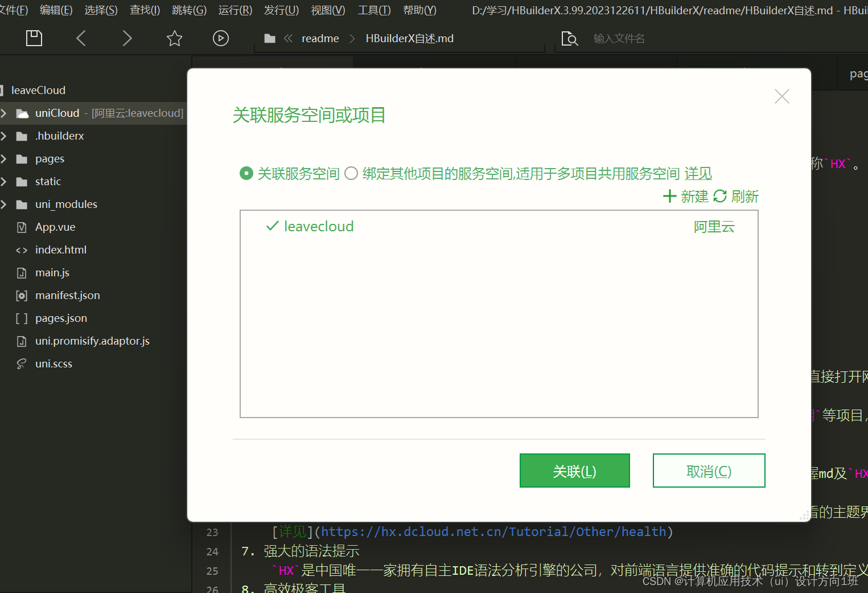This screenshot has width=868, height=593.
Task: Open the 运行 menu
Action: click(x=235, y=10)
